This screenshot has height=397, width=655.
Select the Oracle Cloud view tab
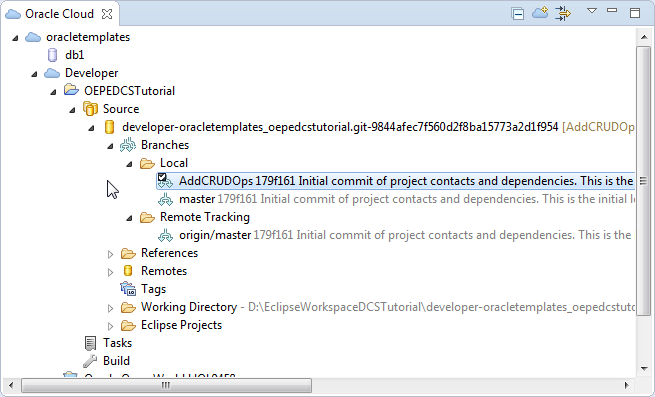pos(59,14)
